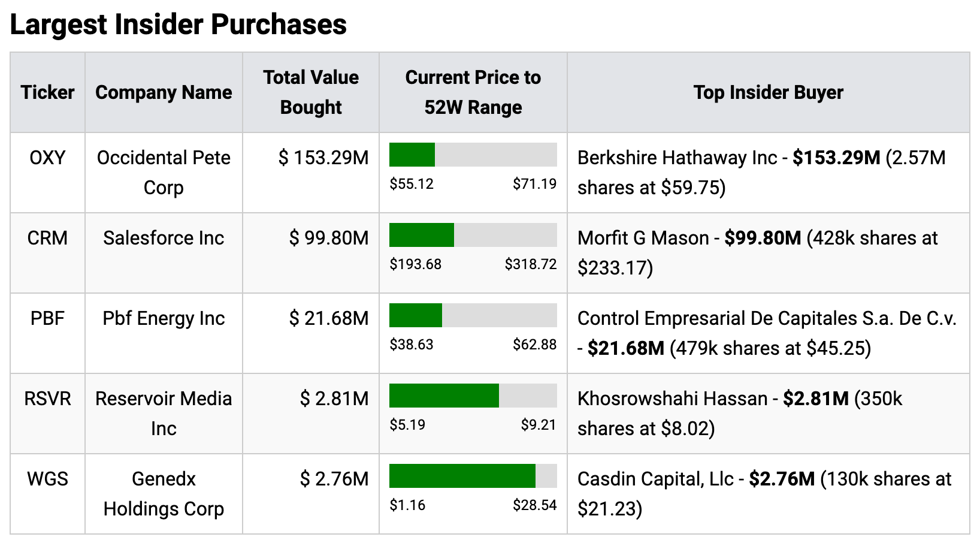
Task: Click the Morfit G Mason buyer entry
Action: pos(758,253)
